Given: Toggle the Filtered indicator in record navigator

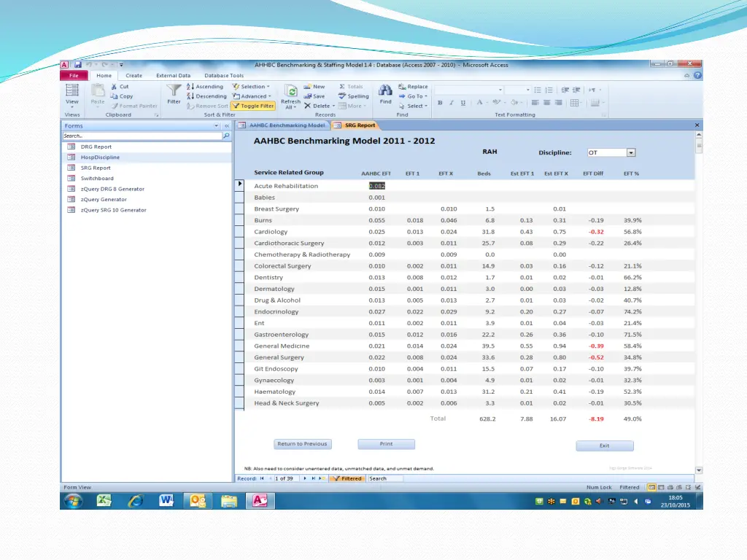Looking at the screenshot, I should (x=347, y=478).
